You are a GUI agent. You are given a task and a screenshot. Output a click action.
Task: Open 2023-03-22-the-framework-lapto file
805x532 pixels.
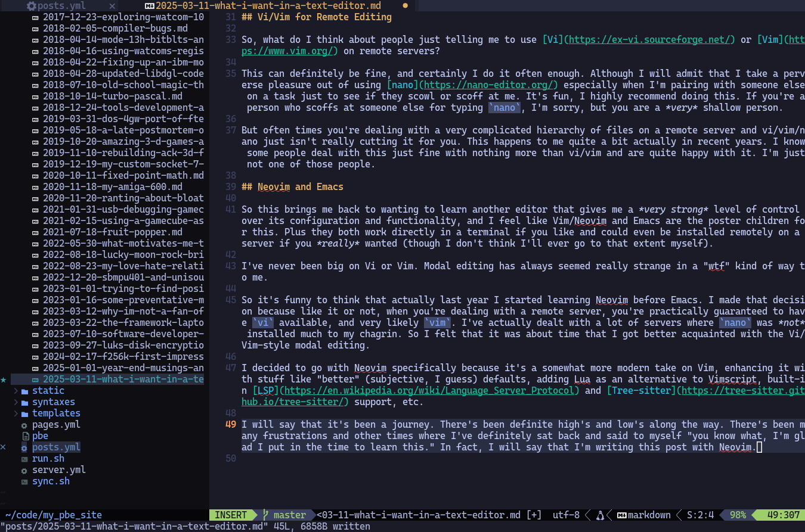coord(123,323)
